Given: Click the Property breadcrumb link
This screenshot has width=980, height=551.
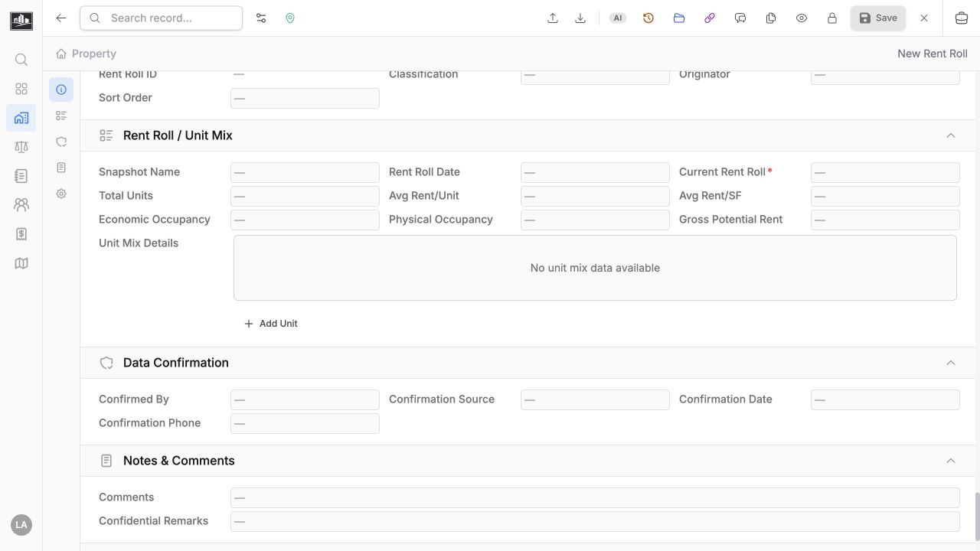Looking at the screenshot, I should point(94,54).
